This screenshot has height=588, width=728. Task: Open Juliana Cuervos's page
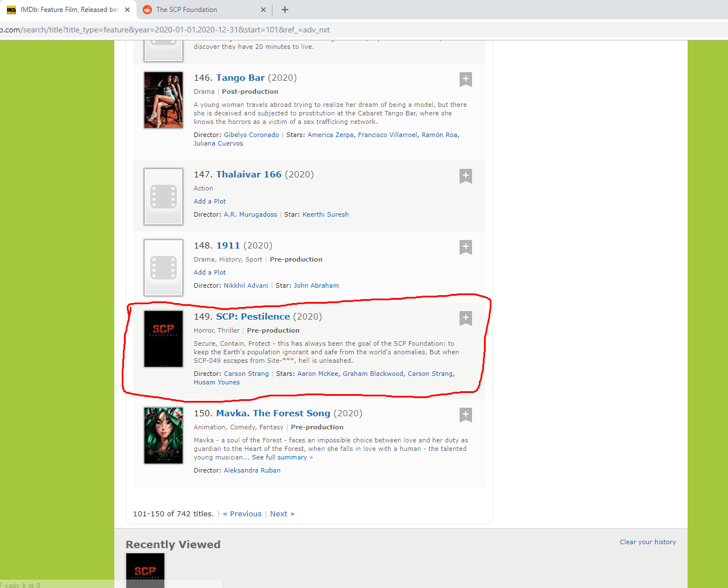click(218, 143)
